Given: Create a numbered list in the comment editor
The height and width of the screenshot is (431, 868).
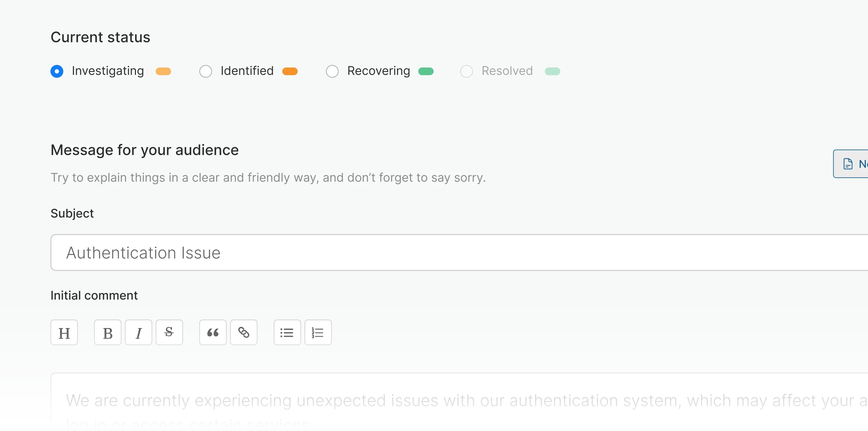Looking at the screenshot, I should 318,332.
